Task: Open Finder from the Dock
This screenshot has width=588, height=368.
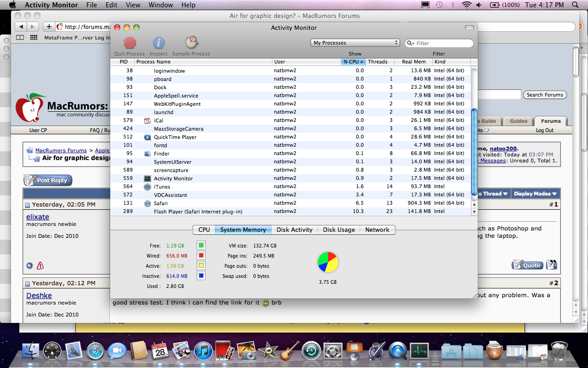Action: 31,351
